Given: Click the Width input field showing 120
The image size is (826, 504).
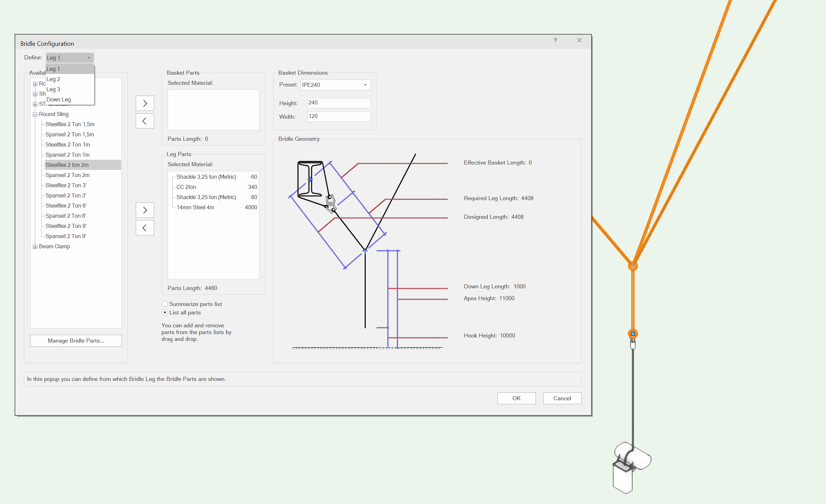Looking at the screenshot, I should click(338, 116).
